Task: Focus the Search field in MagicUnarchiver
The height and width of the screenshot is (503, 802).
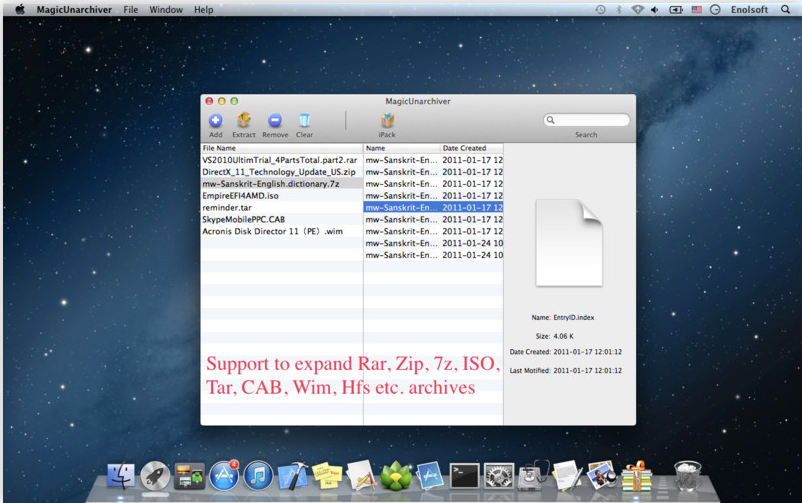Action: (586, 120)
